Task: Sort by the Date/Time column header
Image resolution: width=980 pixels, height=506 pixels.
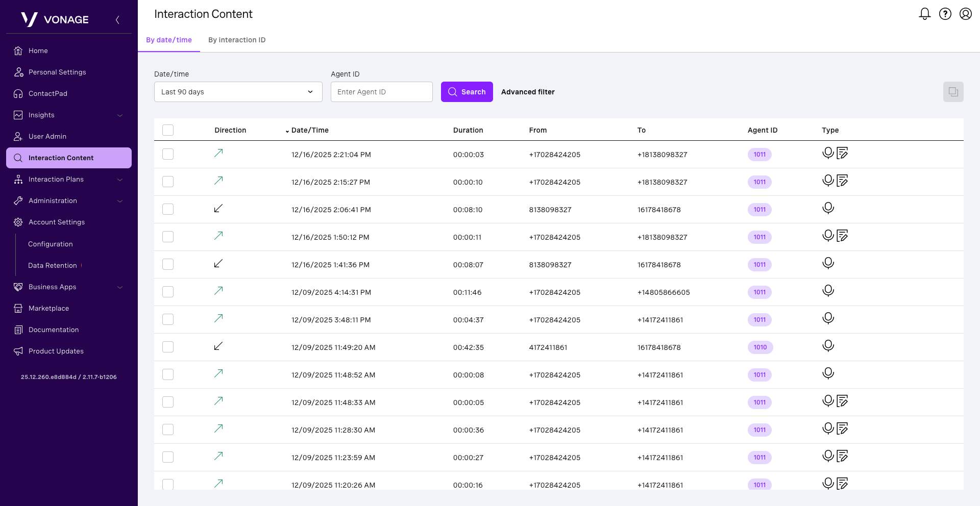Action: pyautogui.click(x=309, y=130)
